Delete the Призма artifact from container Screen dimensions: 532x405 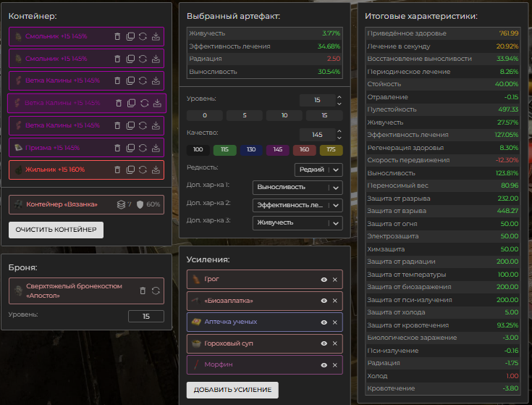(x=118, y=148)
